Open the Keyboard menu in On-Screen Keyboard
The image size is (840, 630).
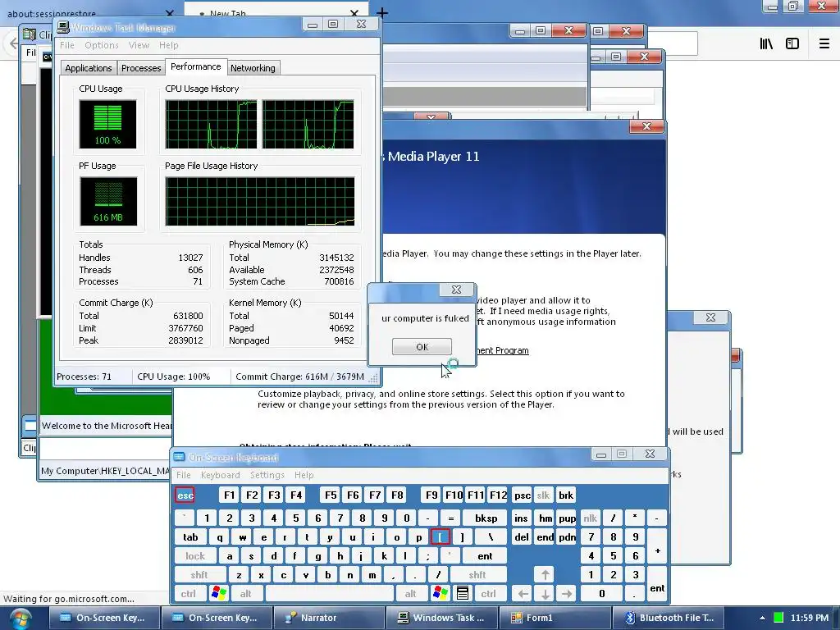pyautogui.click(x=220, y=475)
